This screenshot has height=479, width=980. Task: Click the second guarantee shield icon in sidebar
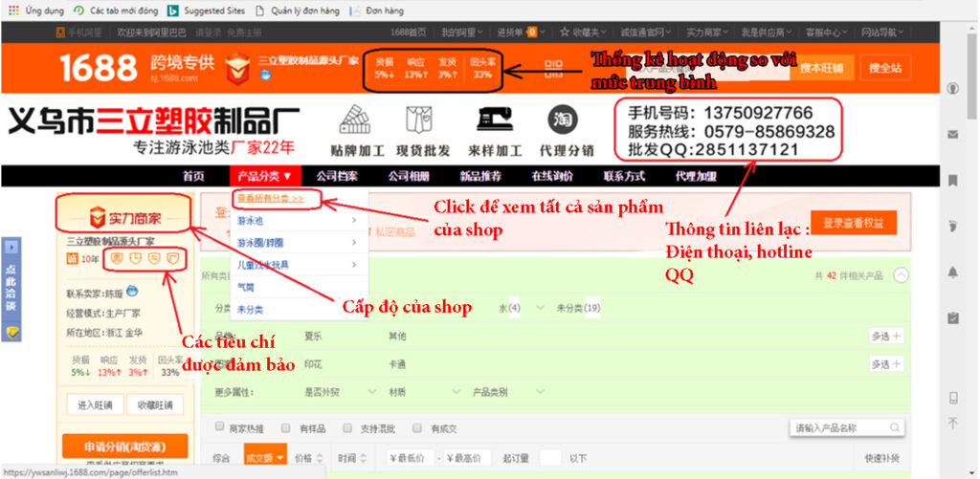click(x=136, y=258)
